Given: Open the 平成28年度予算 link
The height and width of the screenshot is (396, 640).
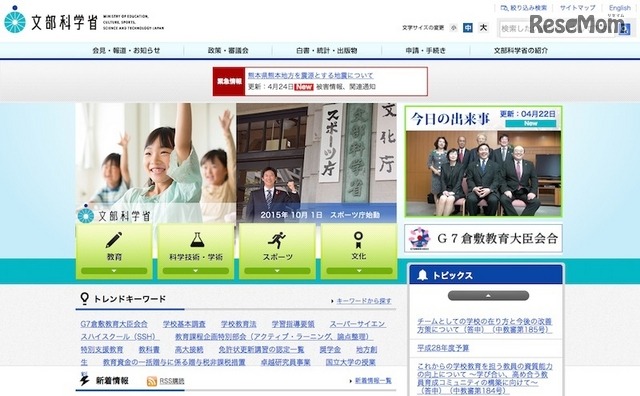Looking at the screenshot, I should [443, 348].
